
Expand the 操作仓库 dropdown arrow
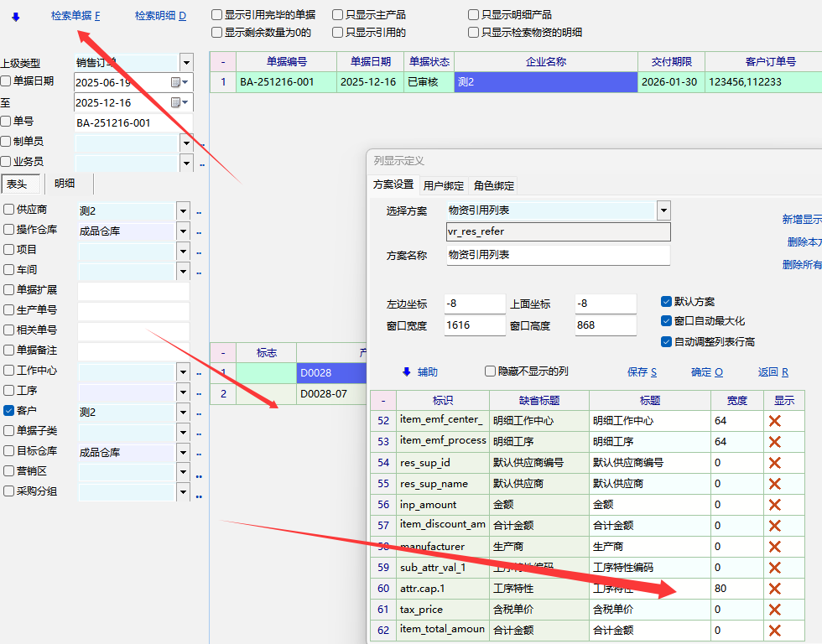[183, 231]
